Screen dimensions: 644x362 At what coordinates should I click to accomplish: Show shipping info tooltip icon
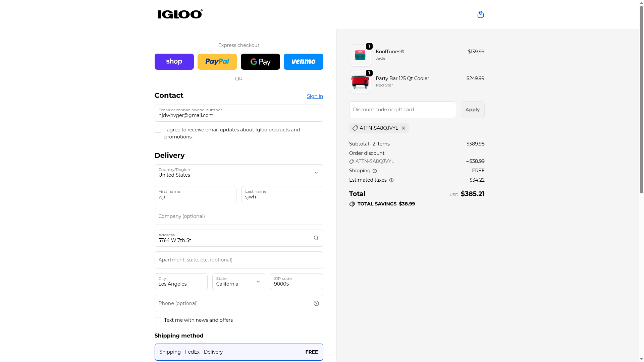tap(375, 171)
